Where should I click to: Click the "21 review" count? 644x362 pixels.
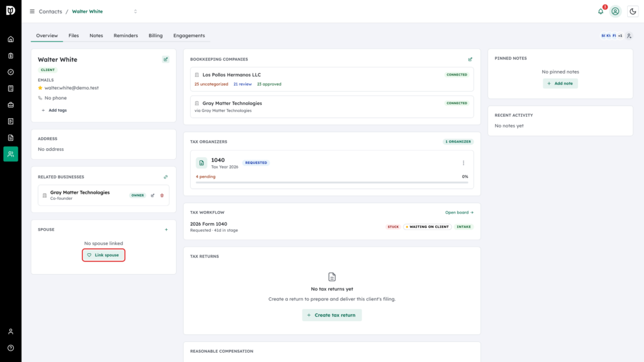coord(242,84)
